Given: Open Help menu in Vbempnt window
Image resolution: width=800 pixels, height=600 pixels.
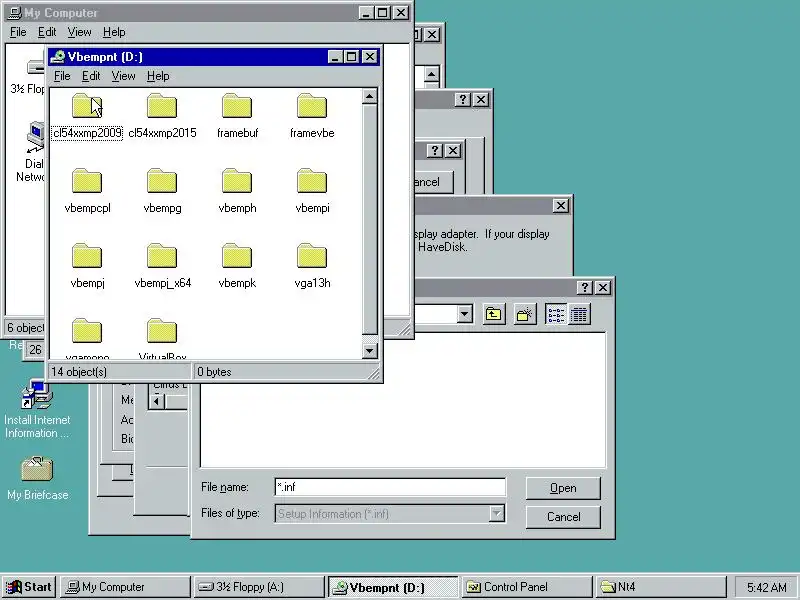Looking at the screenshot, I should [x=158, y=76].
